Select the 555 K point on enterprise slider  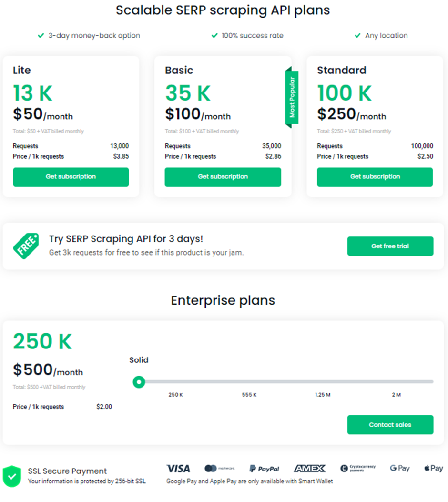[x=249, y=382]
